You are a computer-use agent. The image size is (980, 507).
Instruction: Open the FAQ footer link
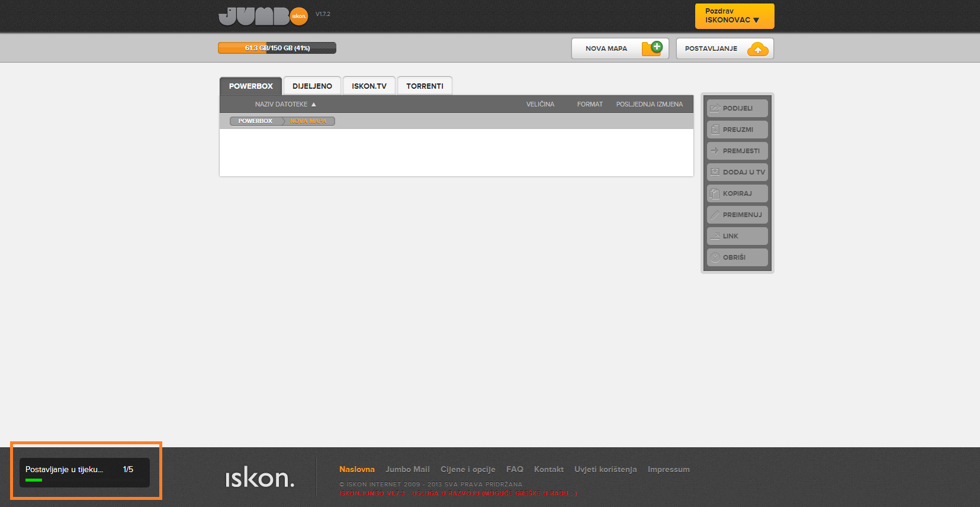tap(515, 469)
